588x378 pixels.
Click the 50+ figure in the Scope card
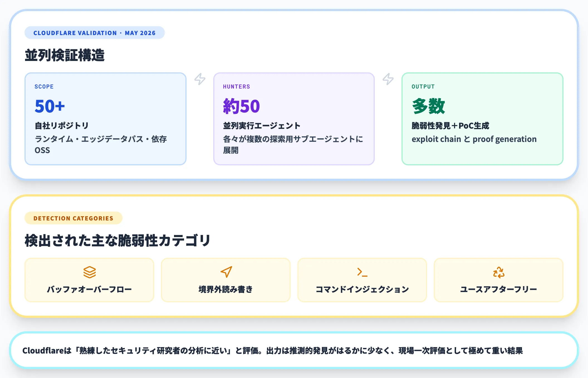[x=50, y=106]
